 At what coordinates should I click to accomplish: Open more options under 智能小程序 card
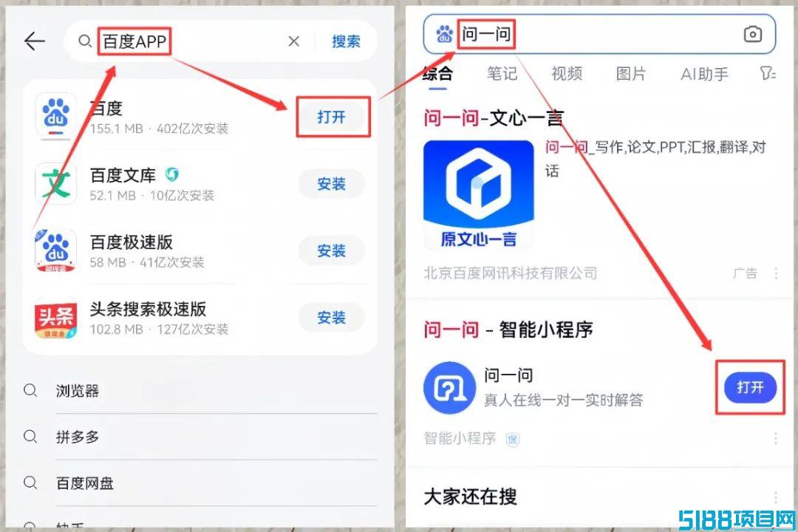(x=775, y=438)
